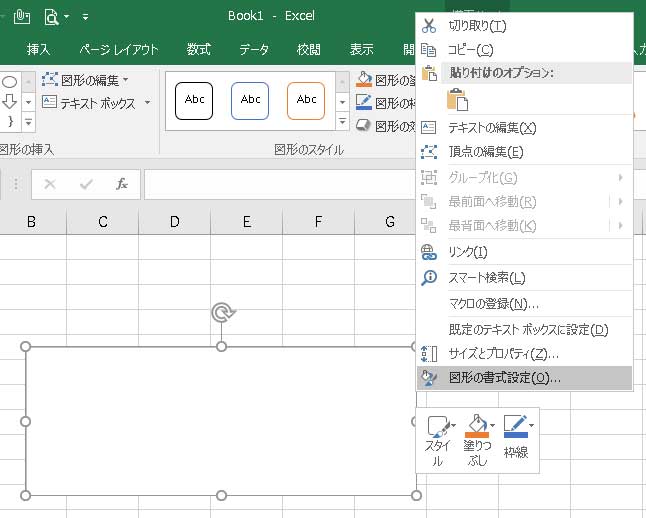Expand the 塗りつぶし fill dropdown in mini toolbar

[492, 425]
